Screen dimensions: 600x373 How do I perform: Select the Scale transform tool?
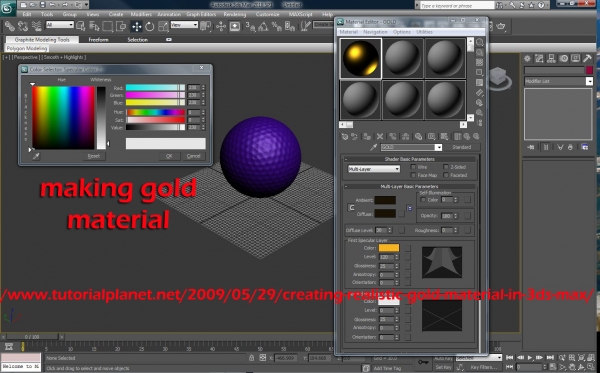[163, 26]
